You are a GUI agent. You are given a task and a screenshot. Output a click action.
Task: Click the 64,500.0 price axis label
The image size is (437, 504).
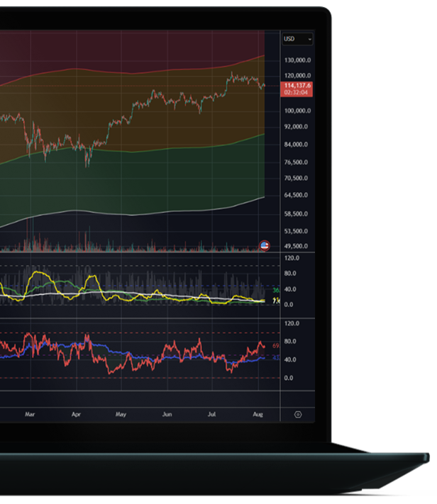coord(296,195)
